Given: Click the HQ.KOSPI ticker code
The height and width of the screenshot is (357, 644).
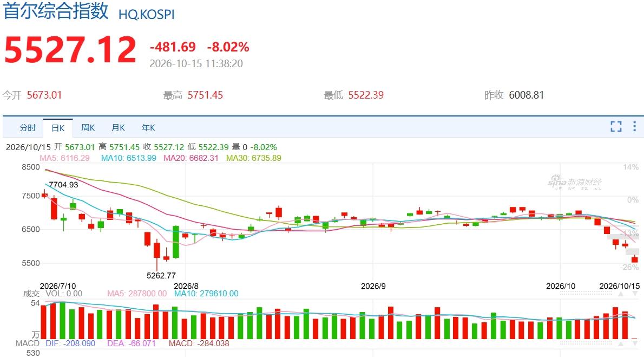Looking at the screenshot, I should pos(147,15).
